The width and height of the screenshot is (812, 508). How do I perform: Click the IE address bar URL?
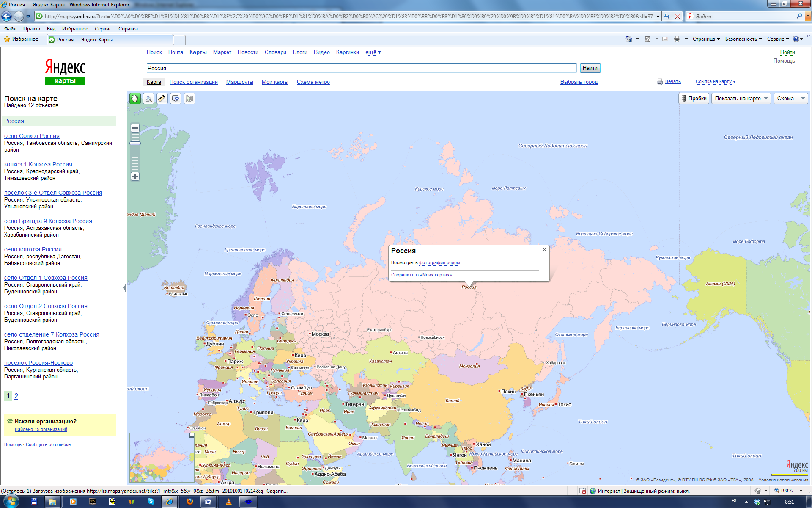[x=348, y=17]
